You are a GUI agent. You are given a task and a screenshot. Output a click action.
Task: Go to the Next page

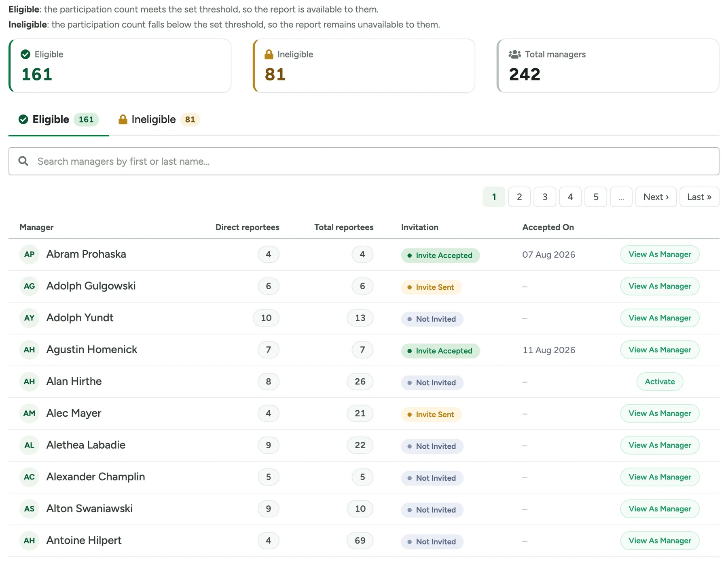656,197
